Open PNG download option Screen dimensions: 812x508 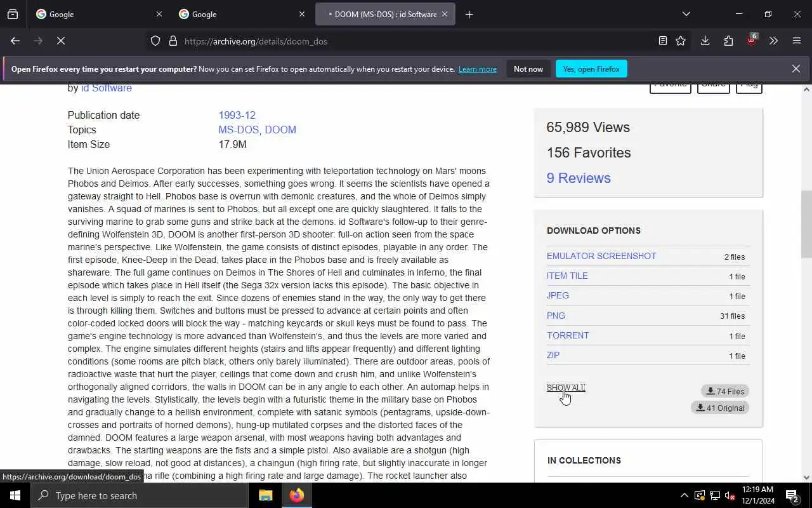point(556,316)
